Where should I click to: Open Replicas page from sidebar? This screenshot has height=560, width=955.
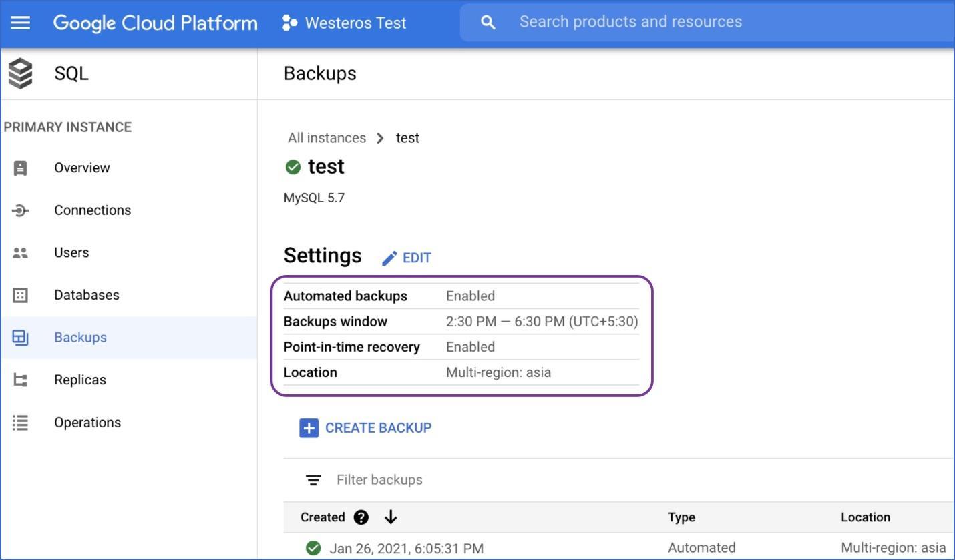pyautogui.click(x=80, y=380)
